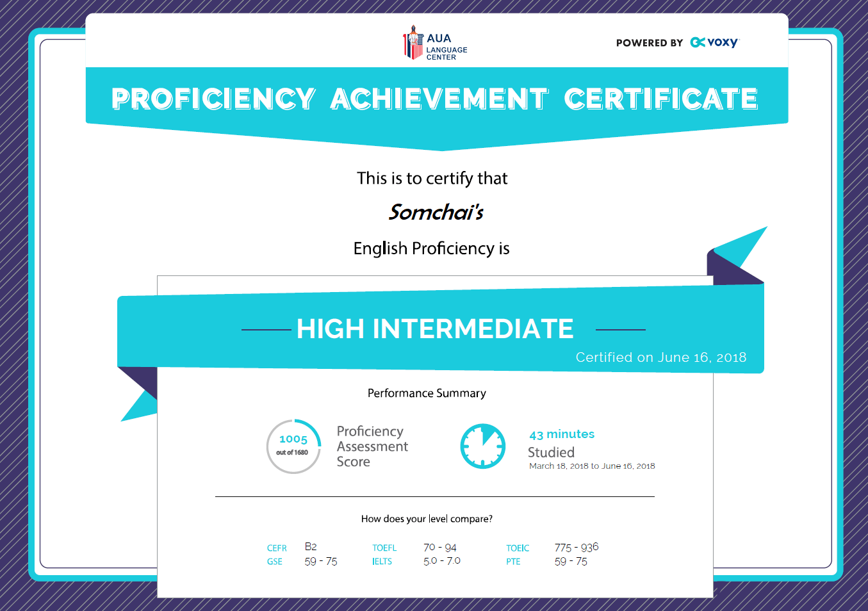The height and width of the screenshot is (611, 868).
Task: Click the 'TOEFL' label
Action: pos(384,548)
